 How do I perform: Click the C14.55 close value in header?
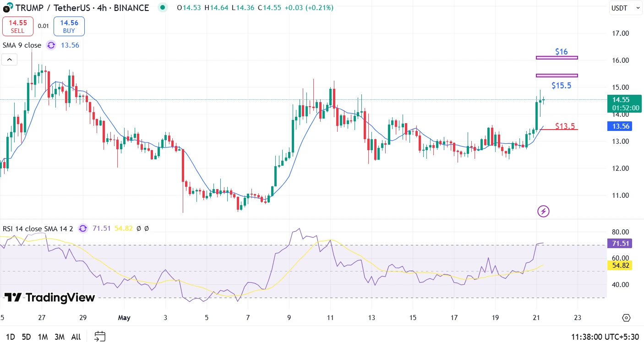click(268, 8)
